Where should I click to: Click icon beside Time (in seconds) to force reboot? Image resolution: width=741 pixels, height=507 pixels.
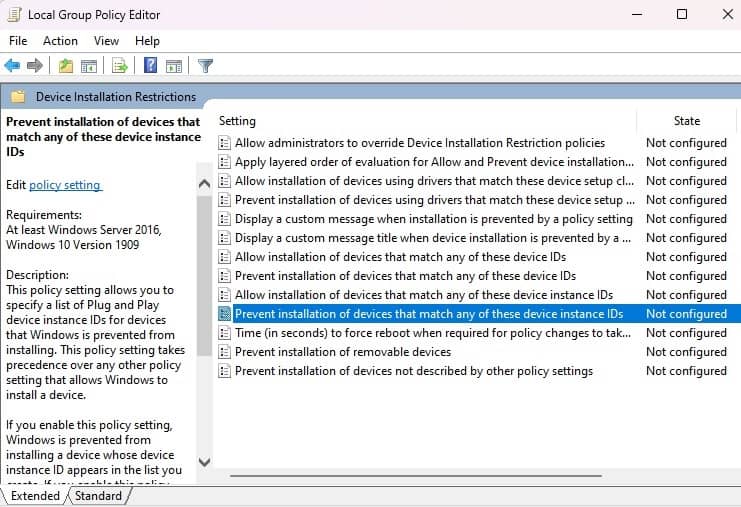224,333
